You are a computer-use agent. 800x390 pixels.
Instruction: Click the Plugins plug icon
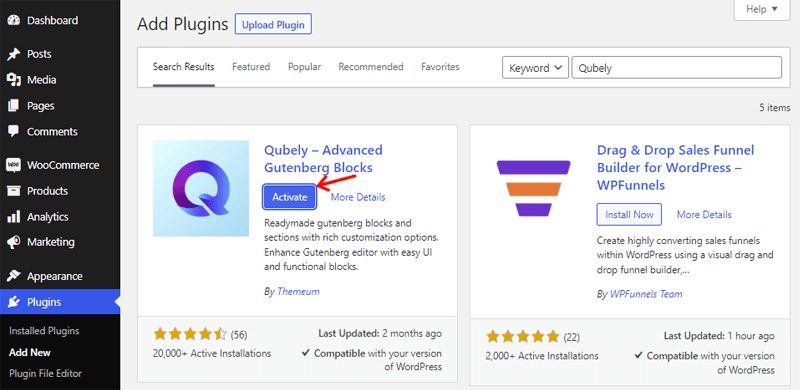pyautogui.click(x=14, y=302)
